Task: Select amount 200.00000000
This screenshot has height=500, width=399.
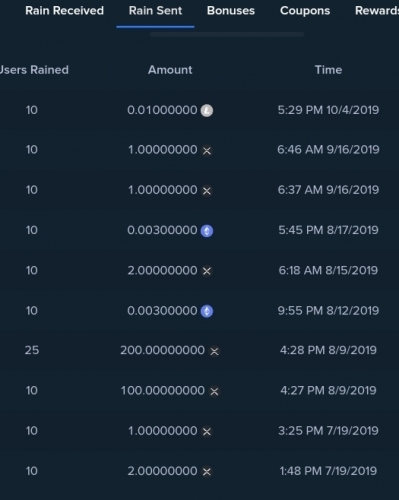Action: pos(162,350)
